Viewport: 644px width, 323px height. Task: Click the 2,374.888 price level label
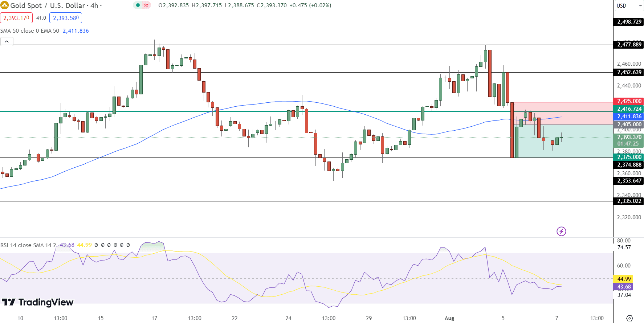[x=629, y=165]
